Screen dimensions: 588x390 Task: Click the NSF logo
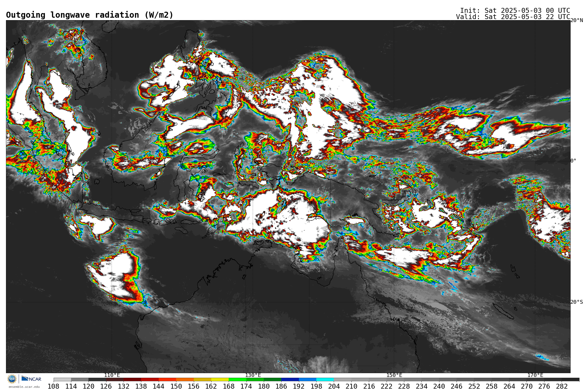pyautogui.click(x=12, y=379)
